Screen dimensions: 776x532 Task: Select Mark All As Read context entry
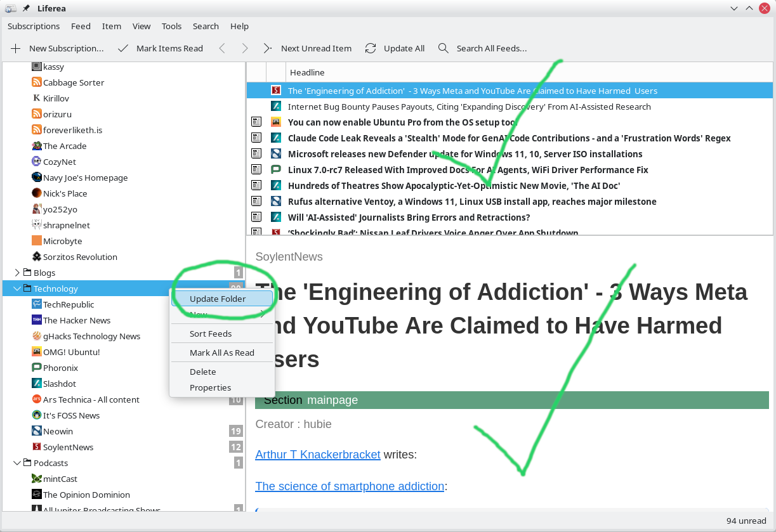click(x=221, y=353)
